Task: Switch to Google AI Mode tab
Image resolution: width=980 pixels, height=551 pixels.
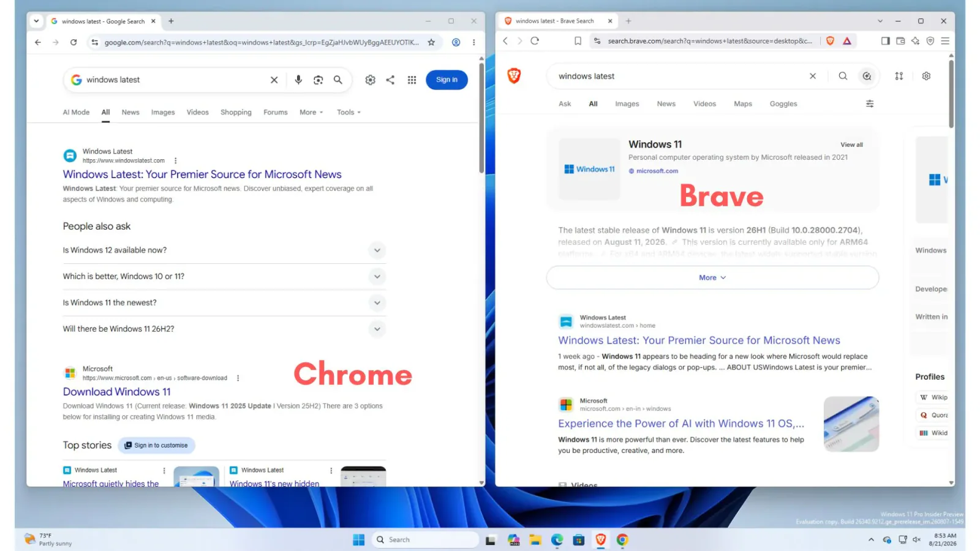Action: 76,112
